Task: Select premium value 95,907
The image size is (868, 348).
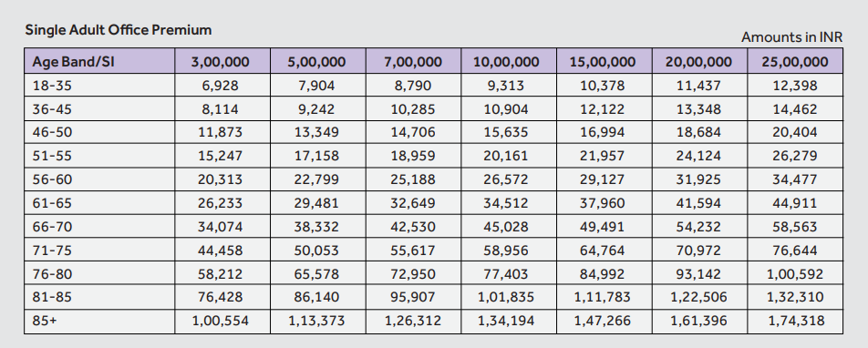Action: pyautogui.click(x=413, y=297)
